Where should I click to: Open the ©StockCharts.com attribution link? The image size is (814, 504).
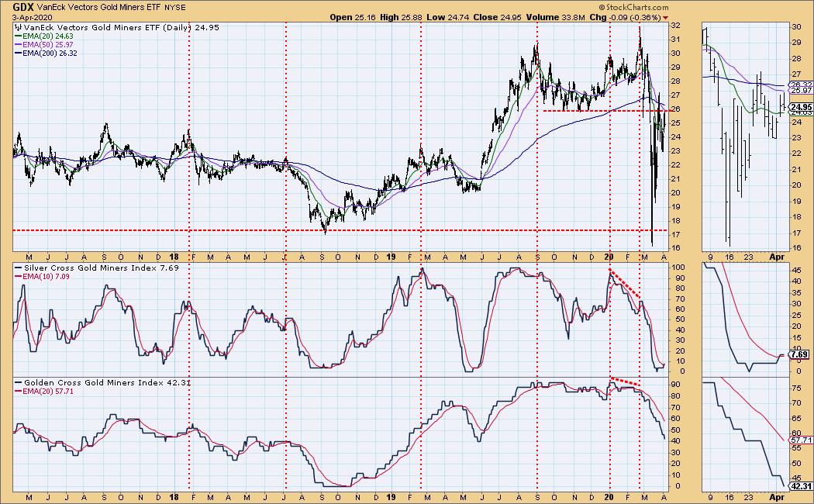633,8
